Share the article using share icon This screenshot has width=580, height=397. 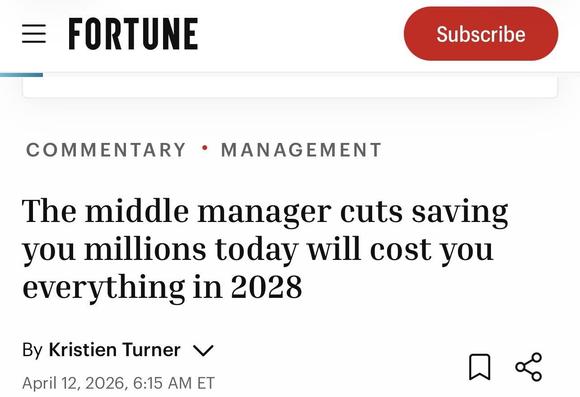pos(529,367)
